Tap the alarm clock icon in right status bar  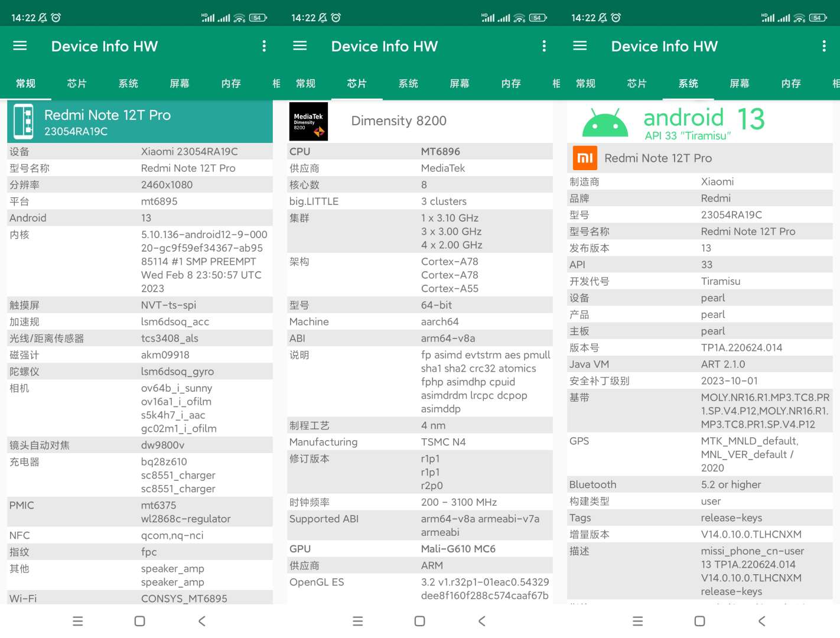tap(616, 18)
